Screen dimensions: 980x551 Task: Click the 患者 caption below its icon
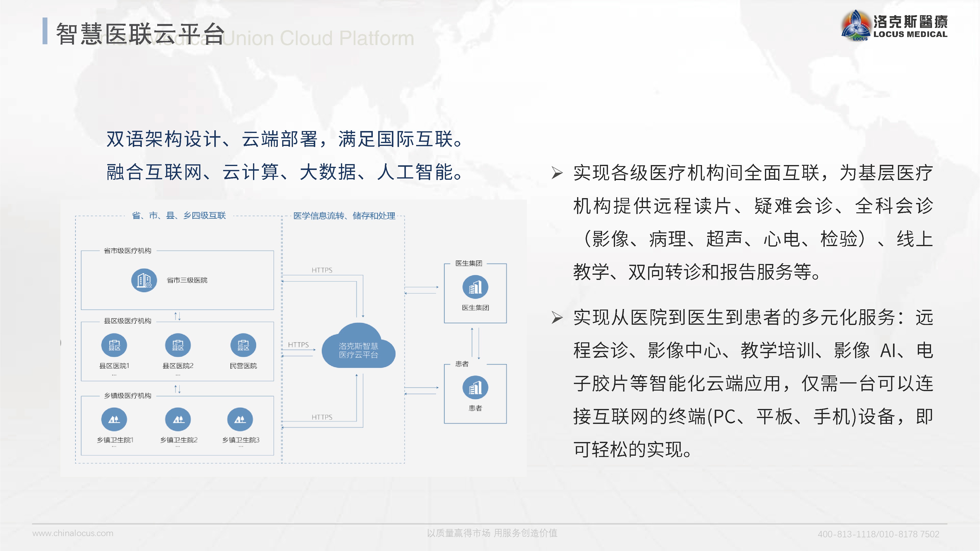click(475, 408)
